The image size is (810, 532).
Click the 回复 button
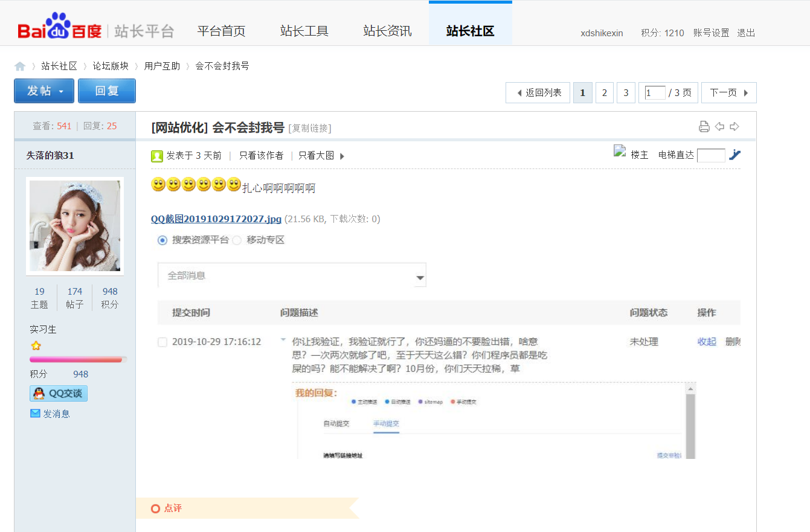tap(106, 91)
